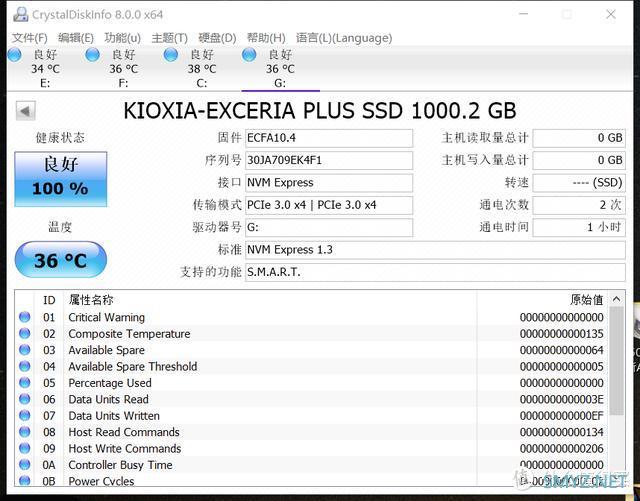Select the Data Units Read row
Screen dimensions: 640x501
click(312, 399)
